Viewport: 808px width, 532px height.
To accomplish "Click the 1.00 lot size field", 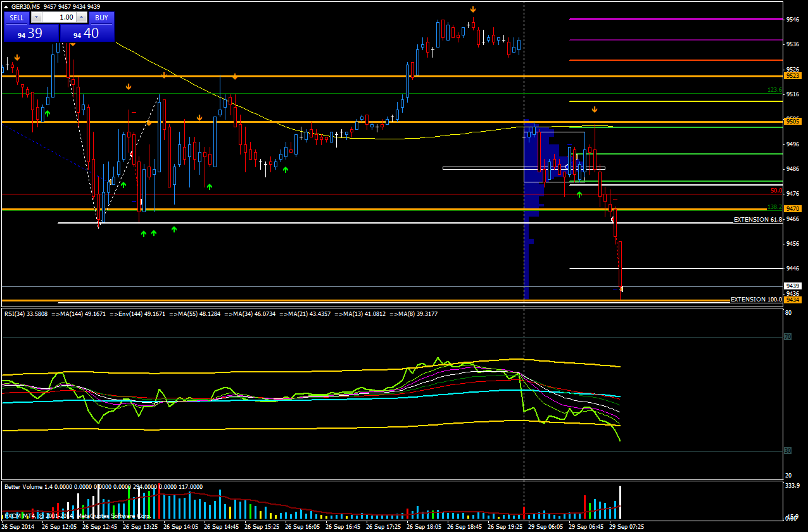I will tap(60, 18).
